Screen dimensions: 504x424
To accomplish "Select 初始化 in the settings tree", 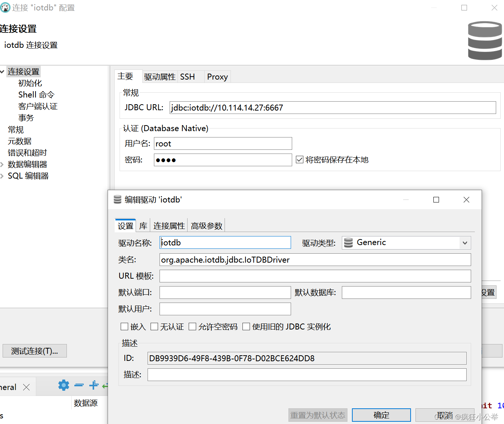I will pyautogui.click(x=30, y=83).
